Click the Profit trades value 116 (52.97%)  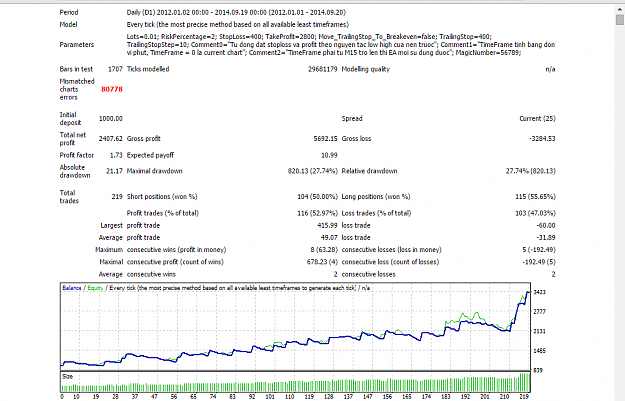click(318, 213)
